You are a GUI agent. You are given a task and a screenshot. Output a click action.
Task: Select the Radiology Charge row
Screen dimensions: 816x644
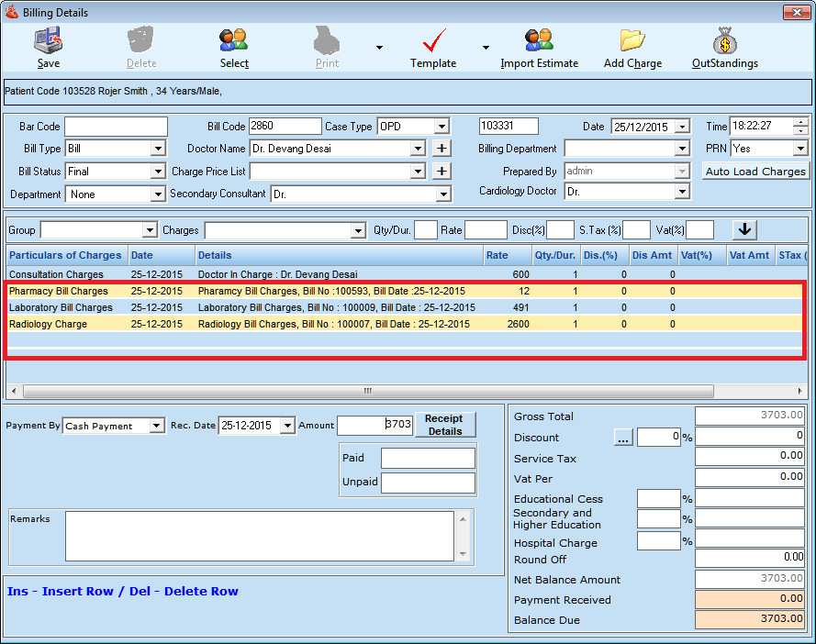tap(49, 324)
